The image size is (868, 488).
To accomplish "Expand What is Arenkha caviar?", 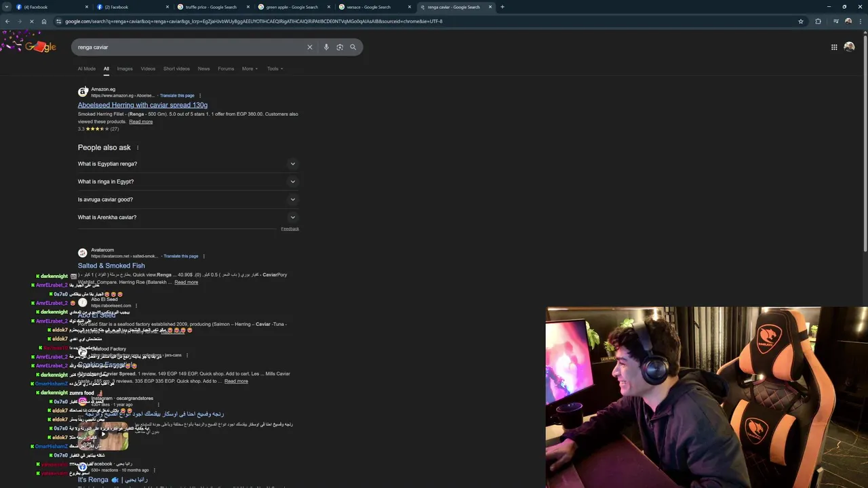I will 188,217.
